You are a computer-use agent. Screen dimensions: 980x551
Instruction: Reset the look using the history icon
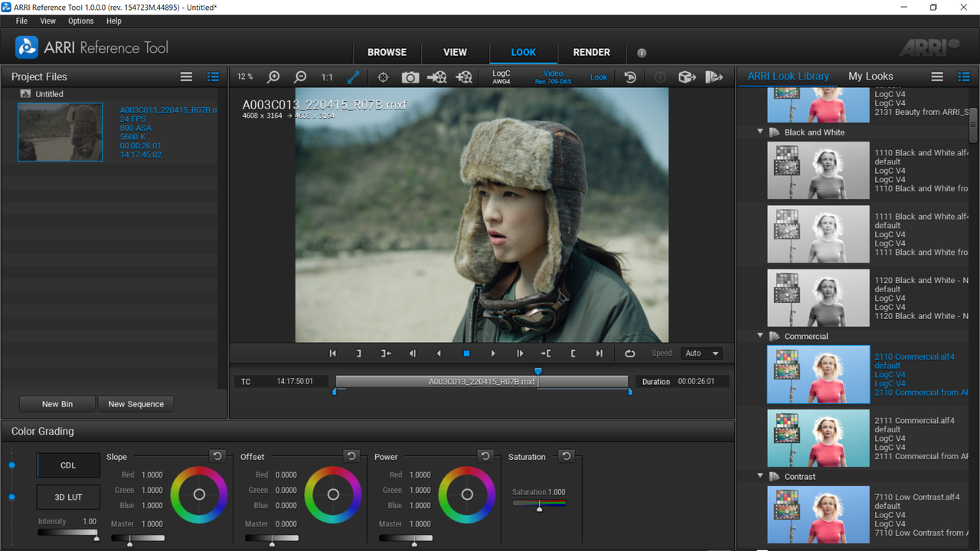630,77
